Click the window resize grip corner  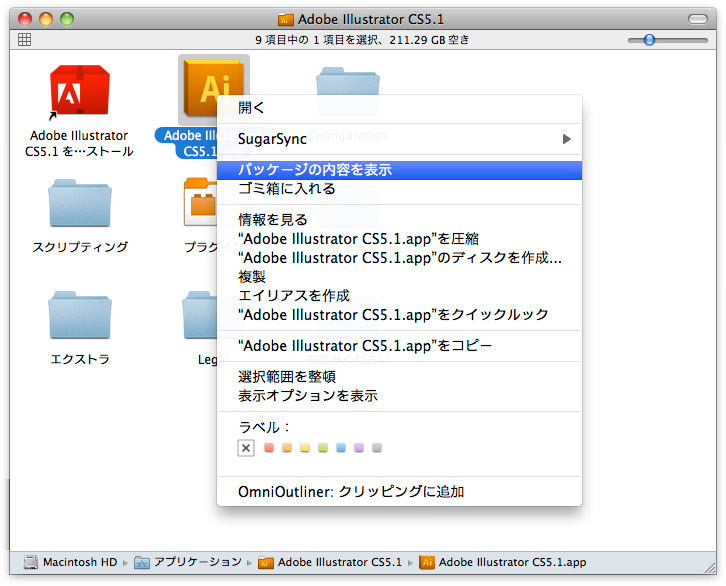710,568
